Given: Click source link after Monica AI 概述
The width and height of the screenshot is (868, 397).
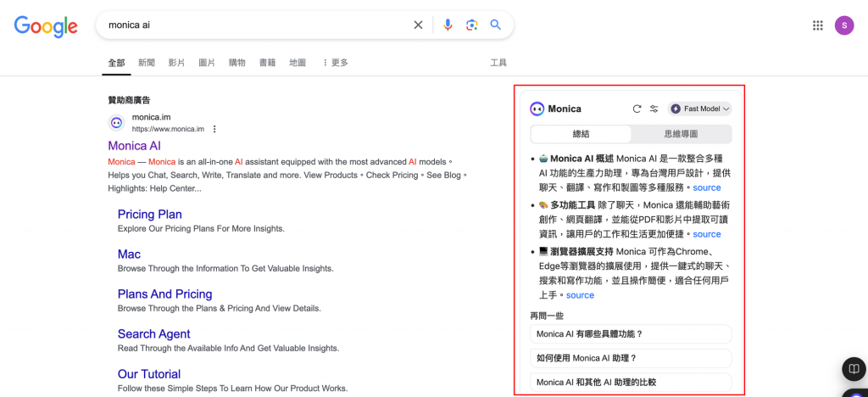Looking at the screenshot, I should 707,187.
